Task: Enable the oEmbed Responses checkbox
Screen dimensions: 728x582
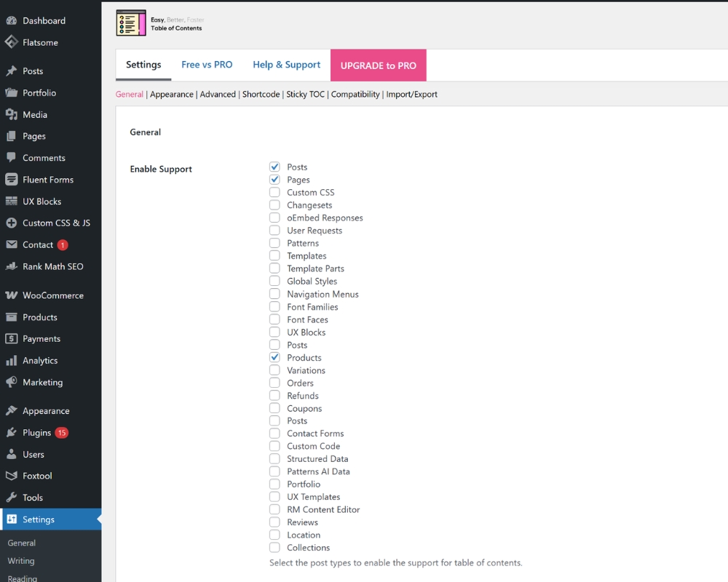Action: point(275,218)
